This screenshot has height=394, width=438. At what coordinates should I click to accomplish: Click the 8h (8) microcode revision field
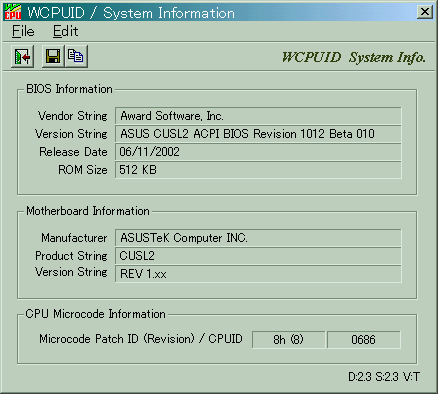click(x=288, y=340)
